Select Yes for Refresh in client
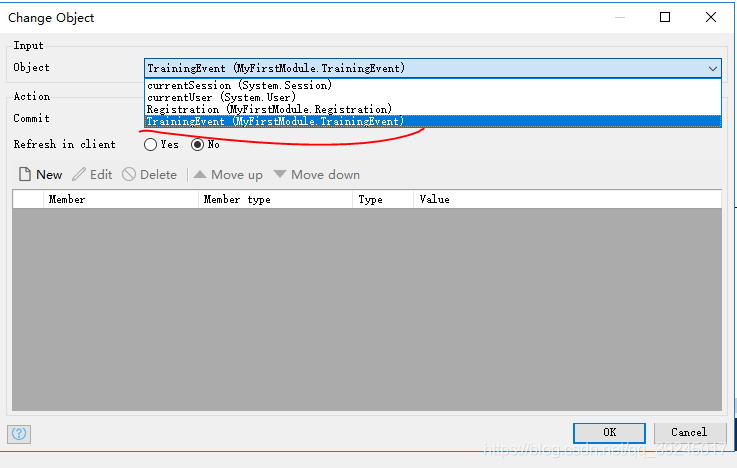 tap(151, 144)
